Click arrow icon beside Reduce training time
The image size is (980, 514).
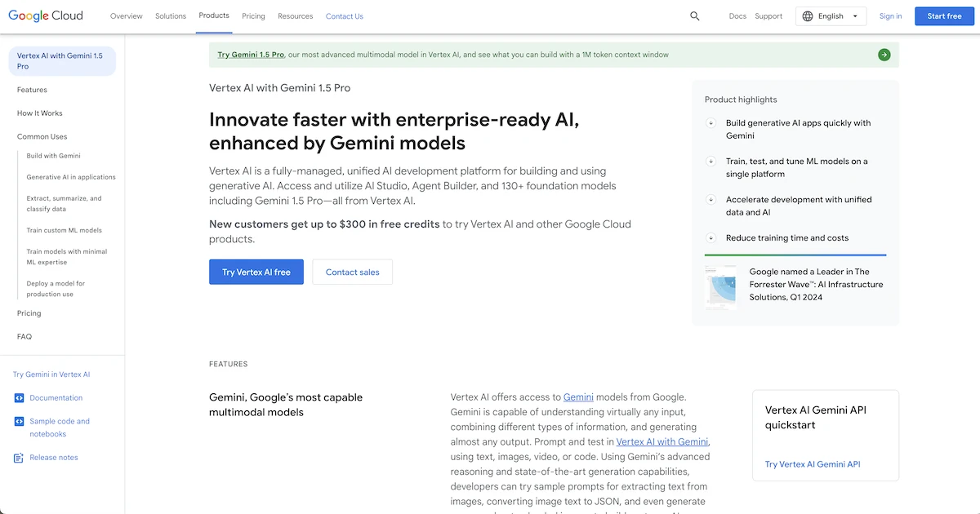click(711, 238)
